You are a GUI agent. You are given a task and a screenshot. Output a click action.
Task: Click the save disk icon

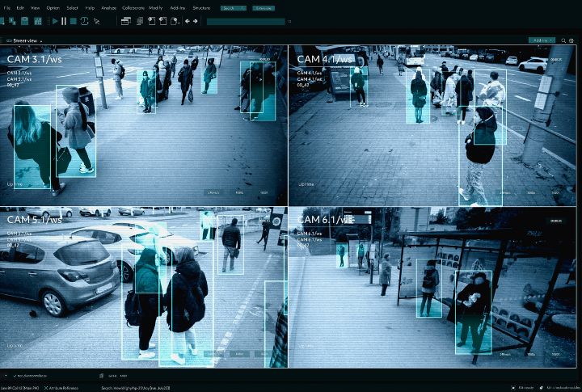coord(26,21)
